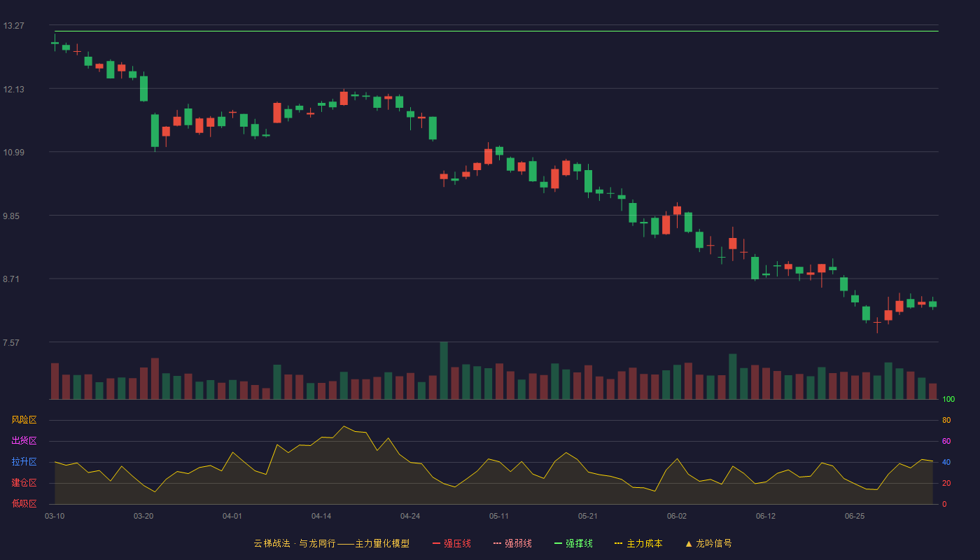Click the 04-14 date axis label
Viewport: 980px width, 560px height.
point(321,516)
